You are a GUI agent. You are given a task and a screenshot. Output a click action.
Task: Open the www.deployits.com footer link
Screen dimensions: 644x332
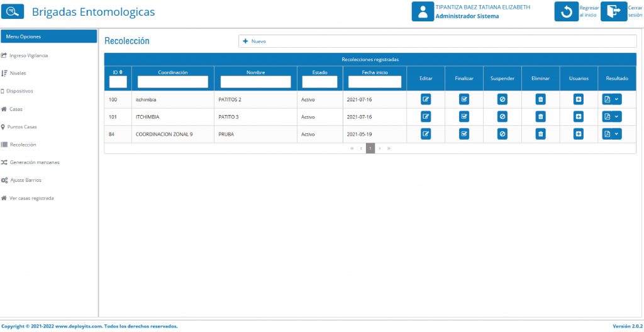(x=76, y=326)
